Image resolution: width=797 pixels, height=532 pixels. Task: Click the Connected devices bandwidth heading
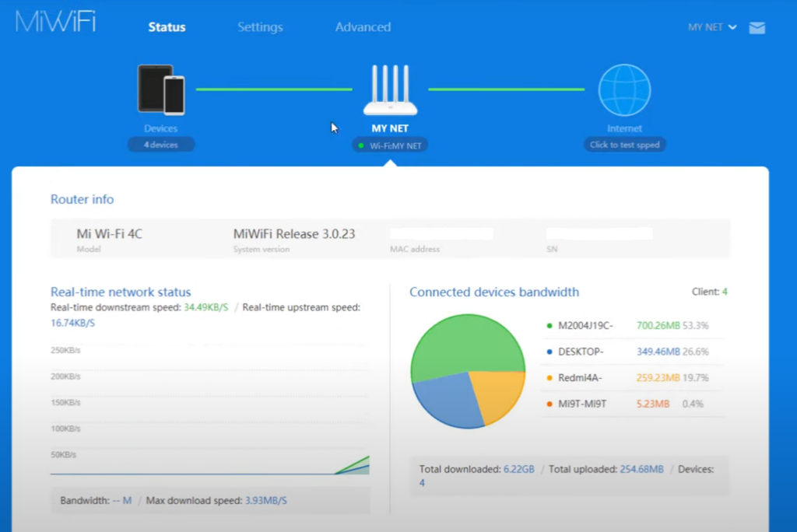click(x=494, y=292)
